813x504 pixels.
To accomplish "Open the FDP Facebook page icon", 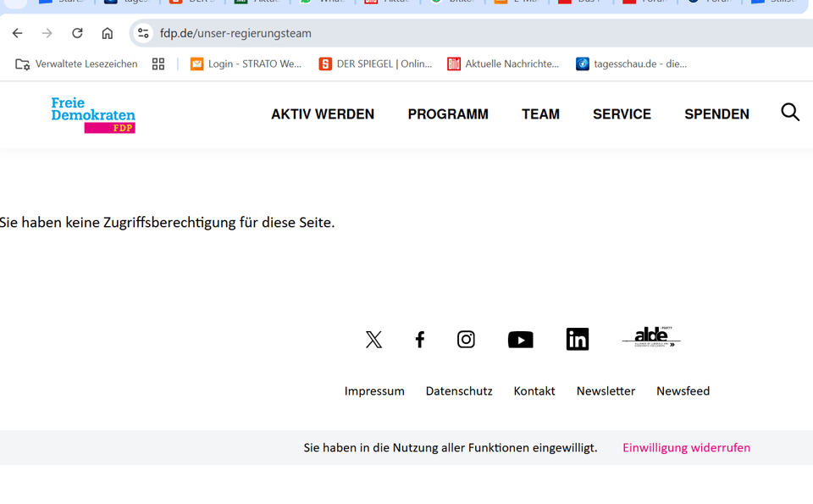I will click(420, 340).
